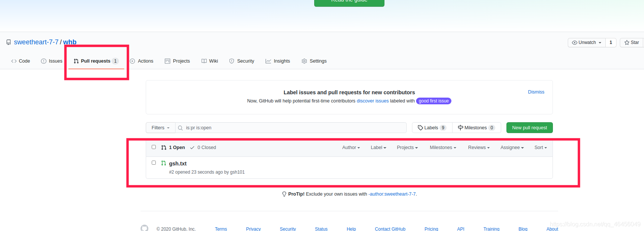Show 1 Open pull requests
Screen dimensions: 644x231
(x=173, y=148)
